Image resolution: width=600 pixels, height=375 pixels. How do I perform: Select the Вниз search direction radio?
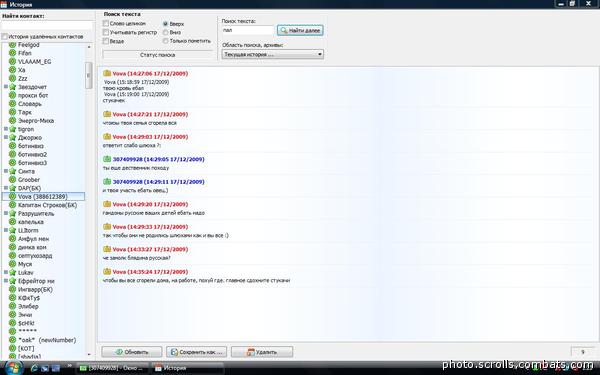[166, 33]
